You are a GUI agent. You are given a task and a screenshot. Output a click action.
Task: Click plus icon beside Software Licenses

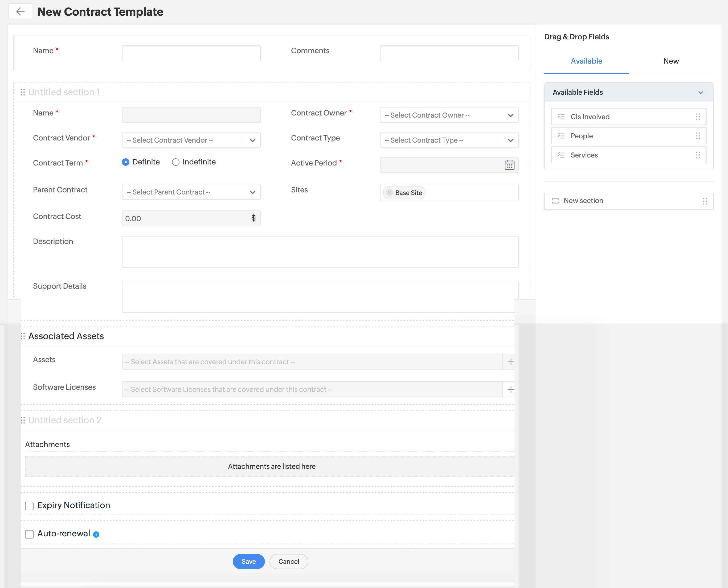pyautogui.click(x=510, y=390)
